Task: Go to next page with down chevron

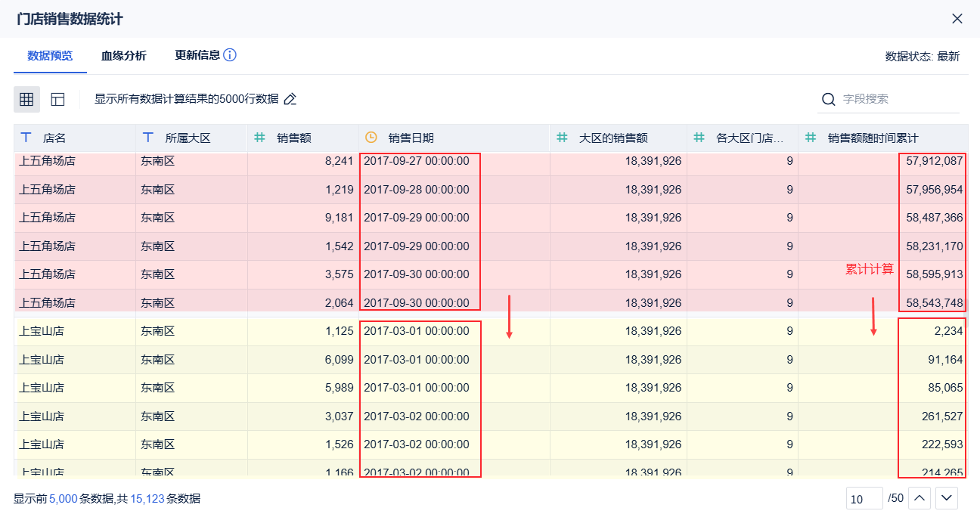Action: tap(947, 498)
